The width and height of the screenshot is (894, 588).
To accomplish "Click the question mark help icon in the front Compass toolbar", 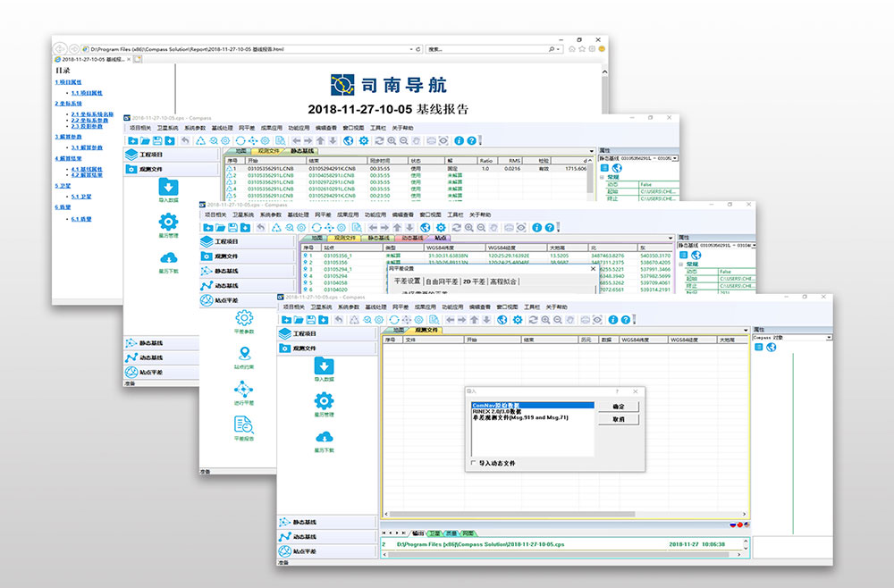I will [x=626, y=320].
